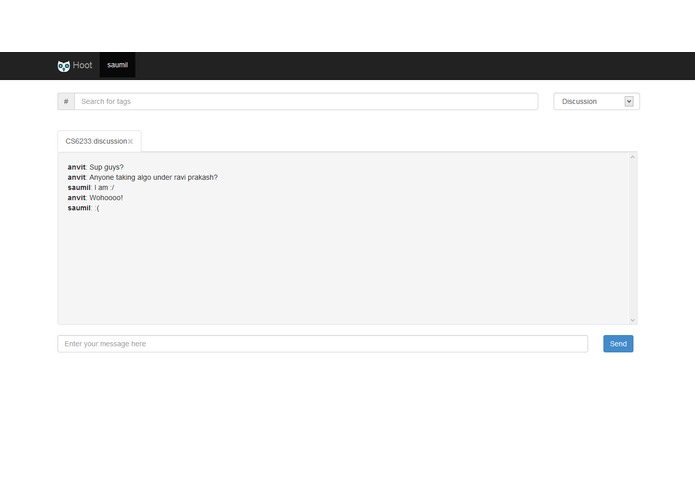The height and width of the screenshot is (494, 695).
Task: Open the Discussion dropdown
Action: [x=596, y=101]
